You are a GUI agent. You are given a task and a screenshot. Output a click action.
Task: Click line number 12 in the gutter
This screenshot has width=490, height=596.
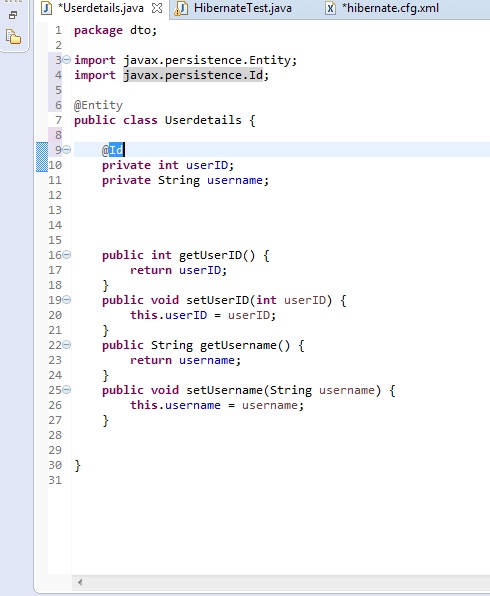click(x=55, y=195)
